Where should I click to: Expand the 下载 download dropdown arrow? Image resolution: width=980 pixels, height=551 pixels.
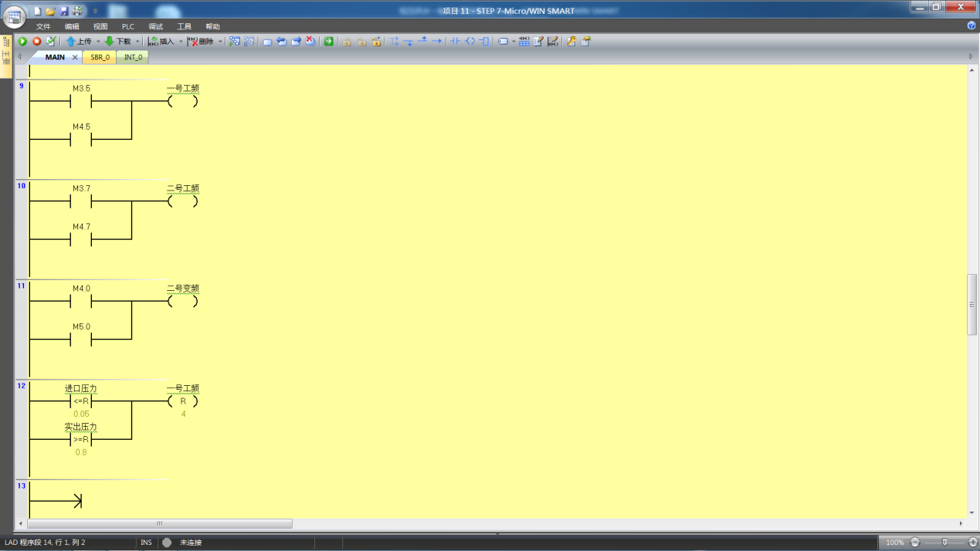[x=137, y=42]
